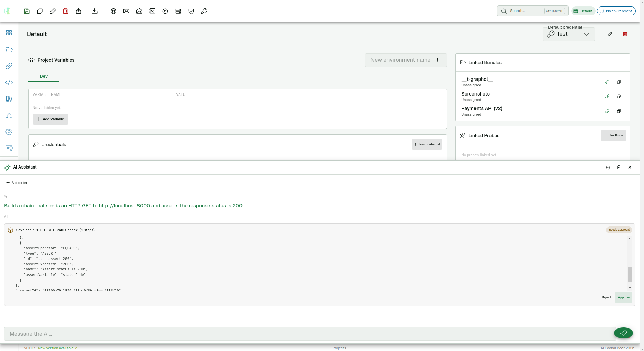Screen dimensions: 644x351
Task: Link the Screenshots bundle
Action: pyautogui.click(x=608, y=97)
